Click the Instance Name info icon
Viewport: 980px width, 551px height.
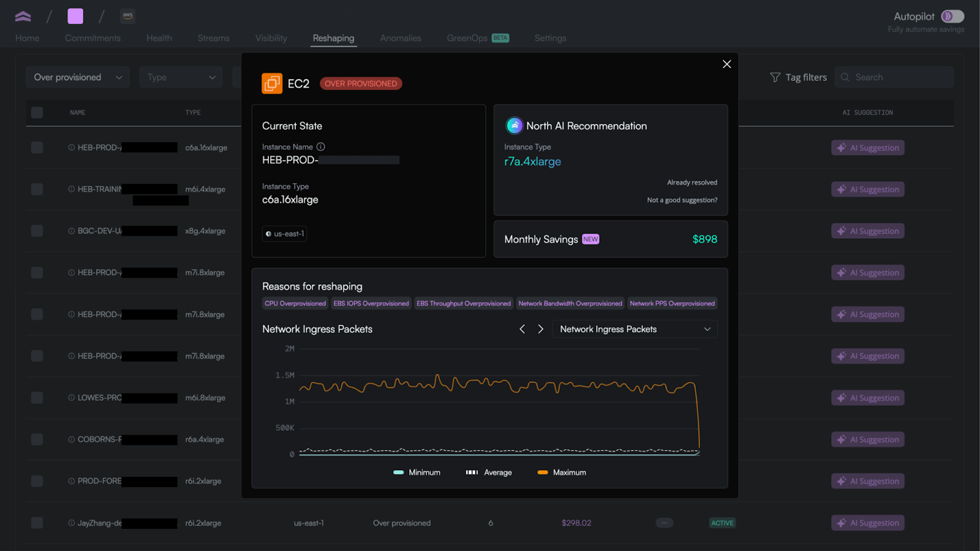320,147
